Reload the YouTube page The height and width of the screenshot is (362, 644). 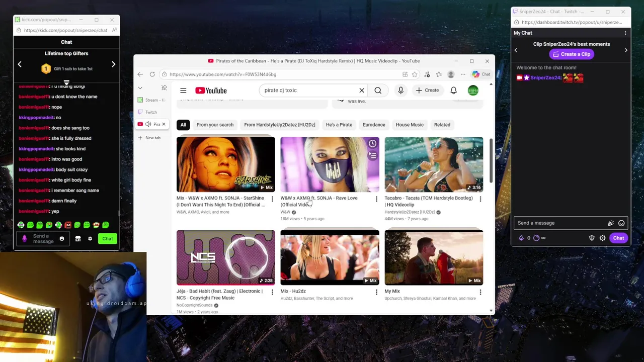(152, 74)
